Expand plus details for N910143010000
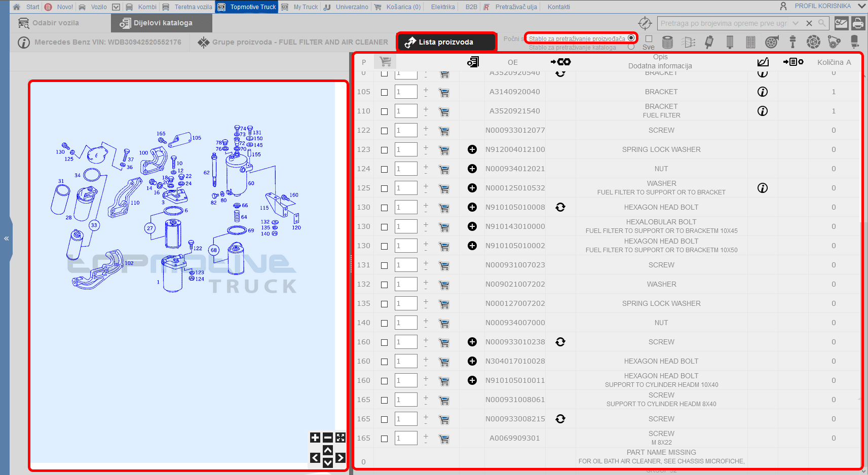 pyautogui.click(x=472, y=226)
